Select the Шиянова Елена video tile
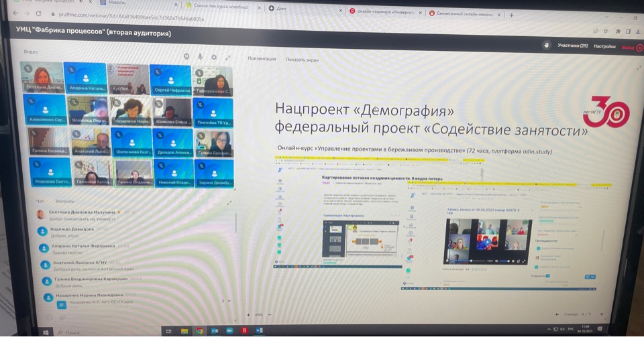This screenshot has width=644, height=337. pos(172,111)
